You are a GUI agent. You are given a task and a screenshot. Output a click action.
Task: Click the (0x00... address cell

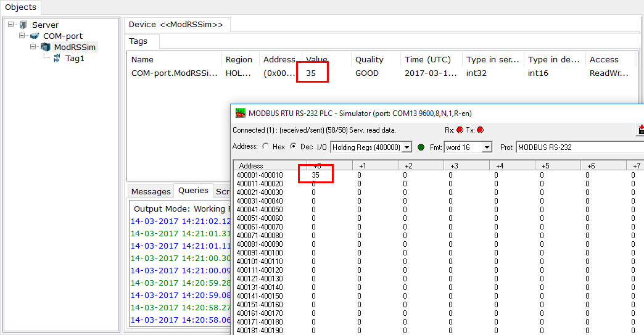tap(279, 73)
